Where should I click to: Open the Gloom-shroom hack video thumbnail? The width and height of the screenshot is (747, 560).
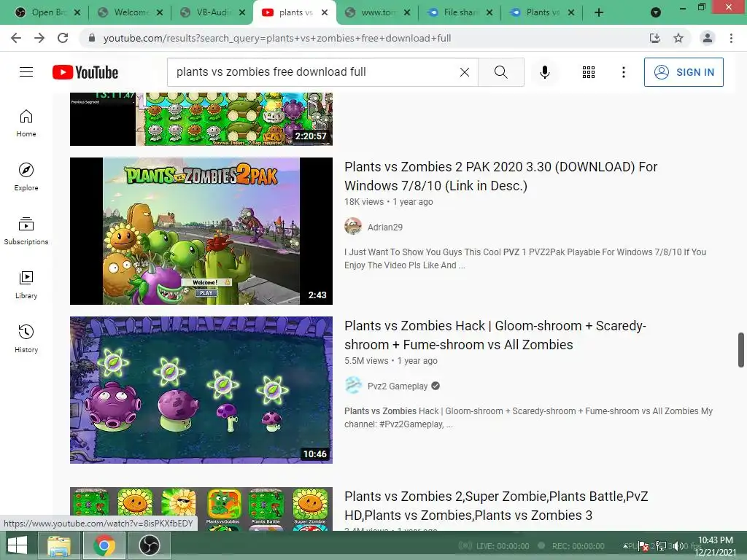tap(201, 390)
